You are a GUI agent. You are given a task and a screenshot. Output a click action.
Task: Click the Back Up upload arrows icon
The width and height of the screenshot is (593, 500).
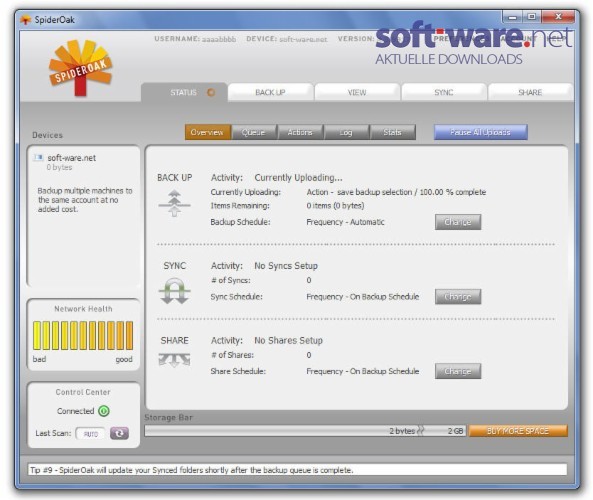point(174,204)
